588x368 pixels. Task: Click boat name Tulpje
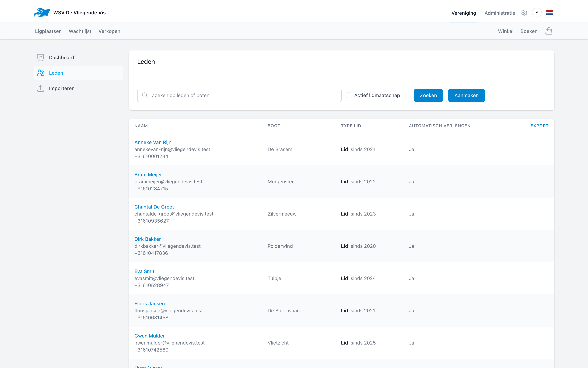coord(274,278)
